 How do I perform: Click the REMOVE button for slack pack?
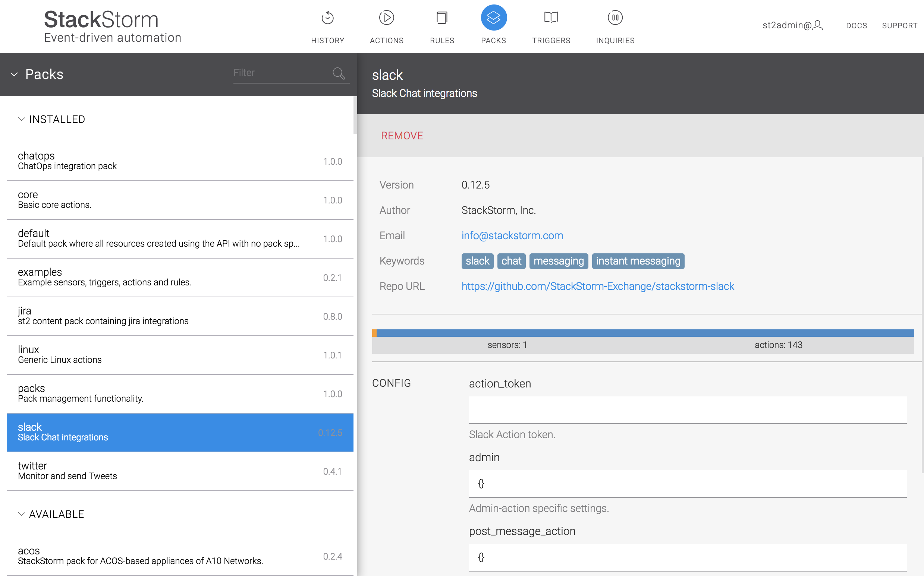pyautogui.click(x=402, y=136)
